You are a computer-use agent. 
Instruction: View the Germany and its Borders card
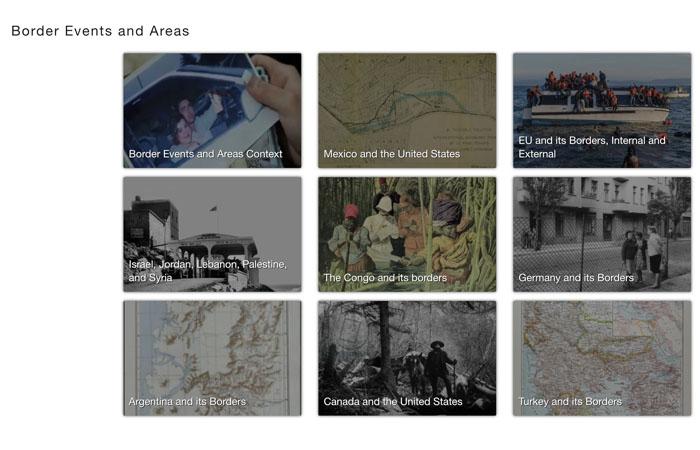click(x=602, y=234)
